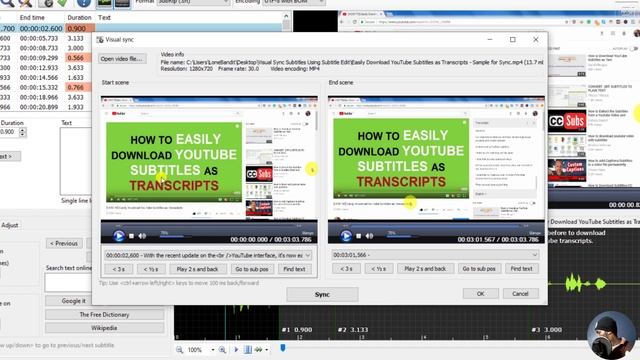Go back 3 seconds in End scene
This screenshot has width=640, height=360.
point(346,269)
